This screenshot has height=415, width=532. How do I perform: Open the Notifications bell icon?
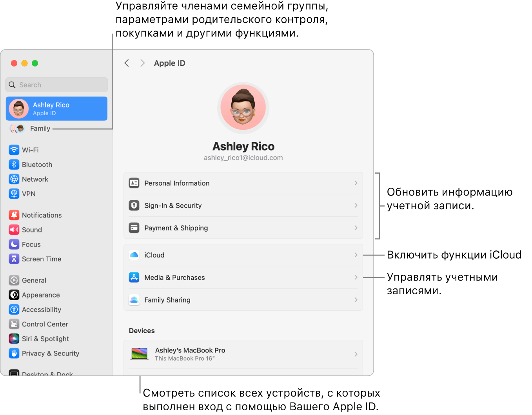coord(14,215)
